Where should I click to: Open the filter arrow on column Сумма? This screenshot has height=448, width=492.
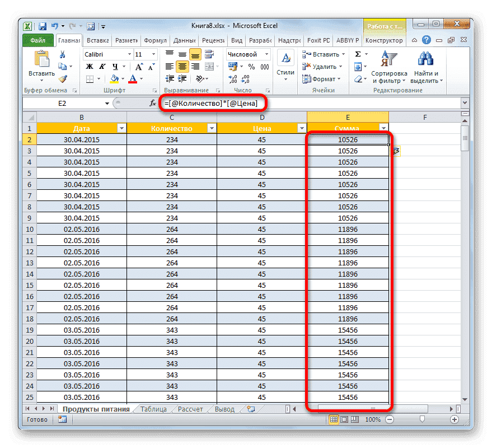(384, 128)
